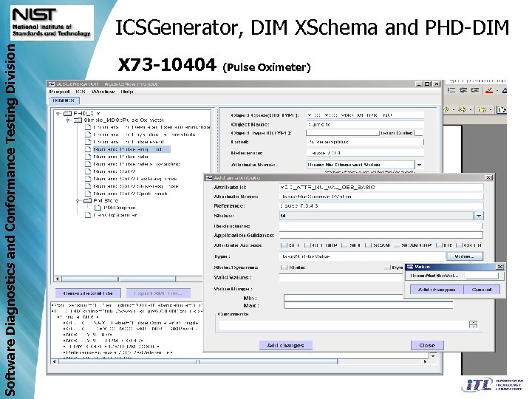This screenshot has height=399, width=532.
Task: Select the highlighted Numeric Pulse amplitude row
Action: [132, 149]
